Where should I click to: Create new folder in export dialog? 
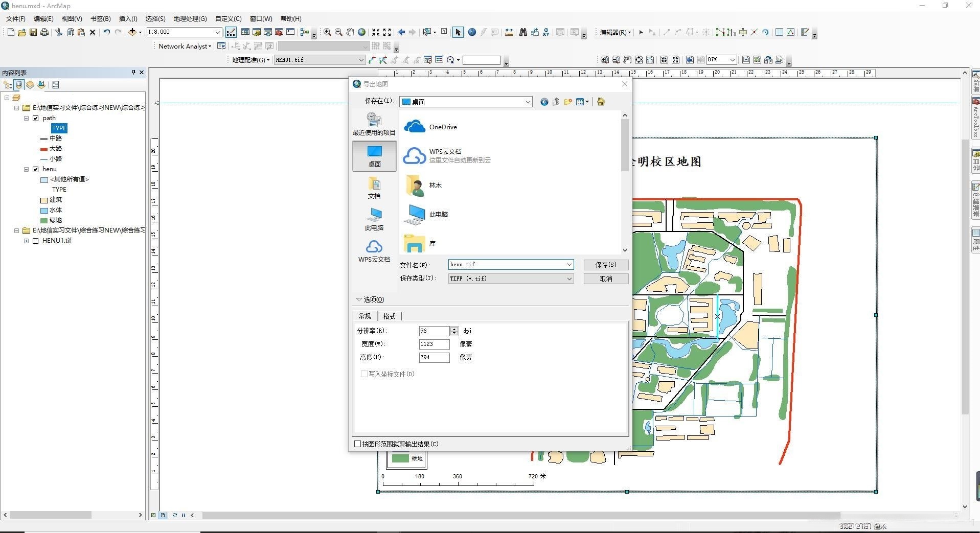point(568,102)
